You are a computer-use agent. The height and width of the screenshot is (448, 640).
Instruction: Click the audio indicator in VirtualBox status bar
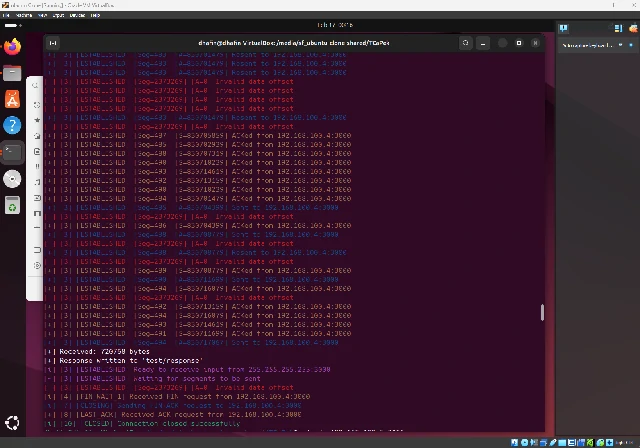click(x=534, y=442)
